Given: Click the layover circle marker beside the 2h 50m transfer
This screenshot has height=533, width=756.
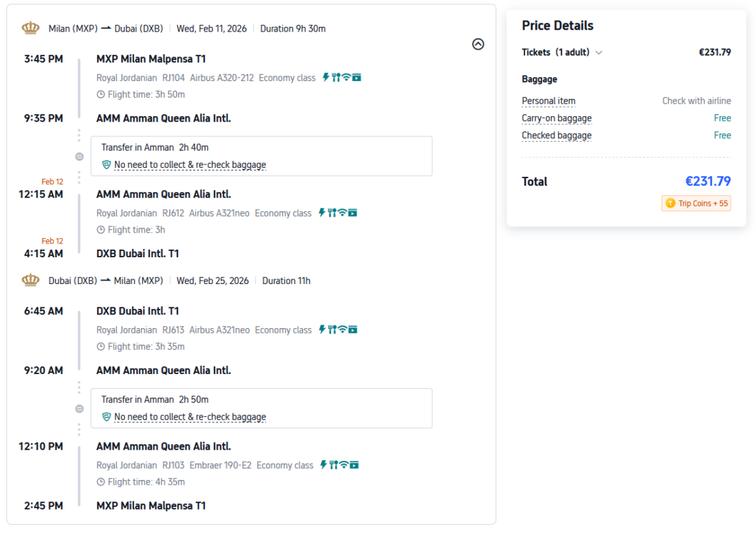Looking at the screenshot, I should tap(79, 409).
